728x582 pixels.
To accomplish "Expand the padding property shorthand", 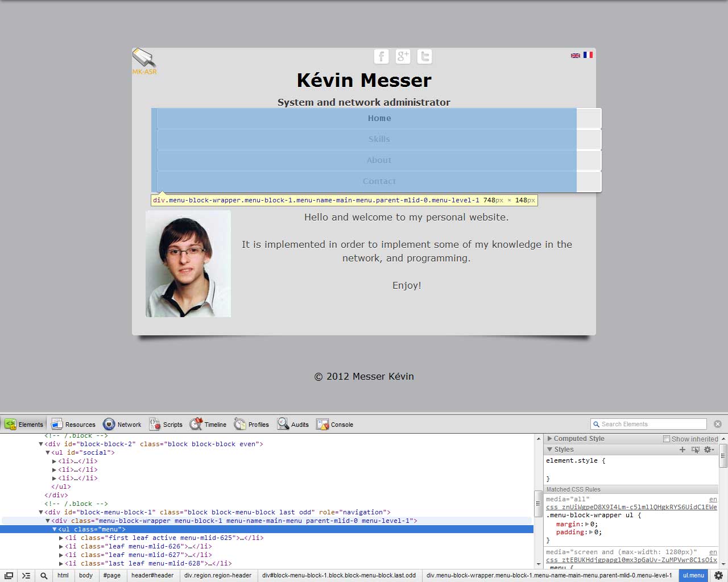I will coord(591,533).
